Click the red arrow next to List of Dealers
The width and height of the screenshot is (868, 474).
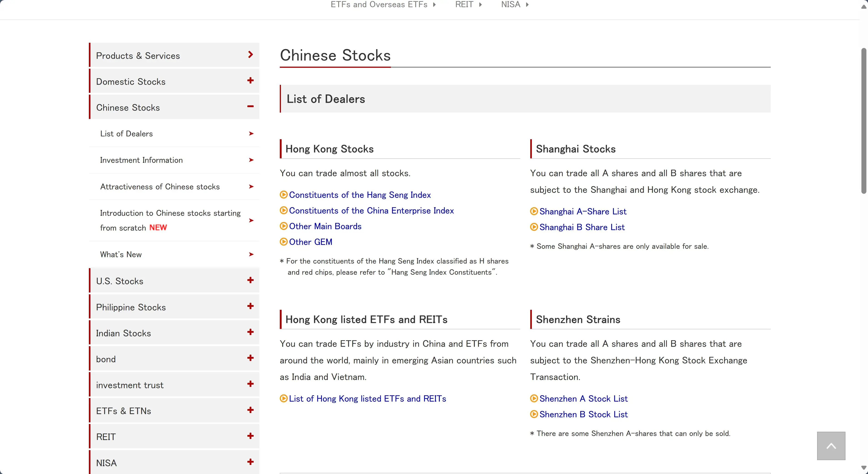(251, 134)
